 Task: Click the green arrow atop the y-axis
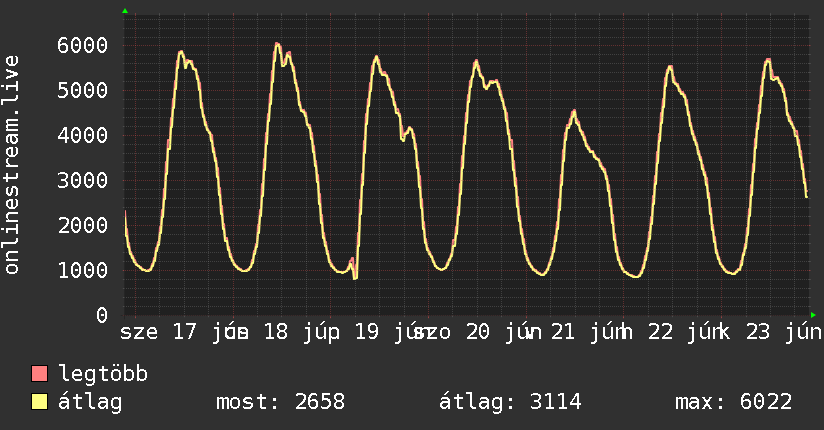tap(125, 11)
